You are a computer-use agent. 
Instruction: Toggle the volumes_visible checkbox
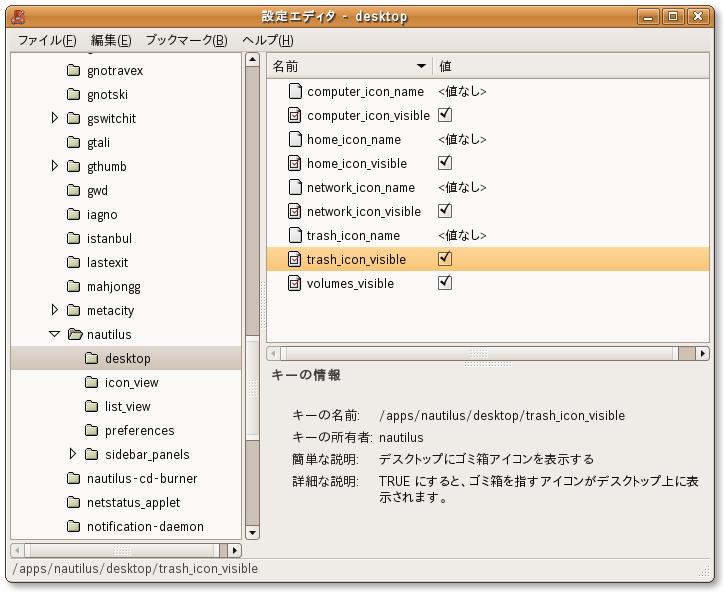pyautogui.click(x=445, y=283)
